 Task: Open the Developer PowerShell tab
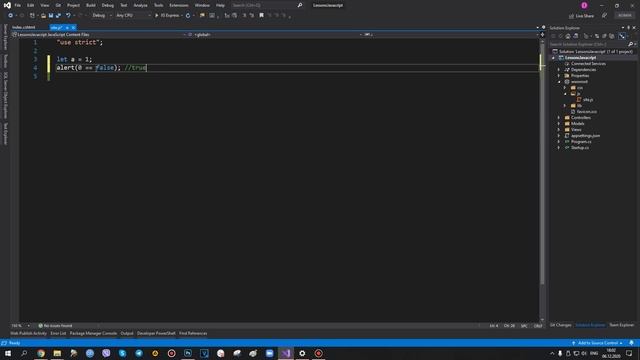click(x=156, y=333)
